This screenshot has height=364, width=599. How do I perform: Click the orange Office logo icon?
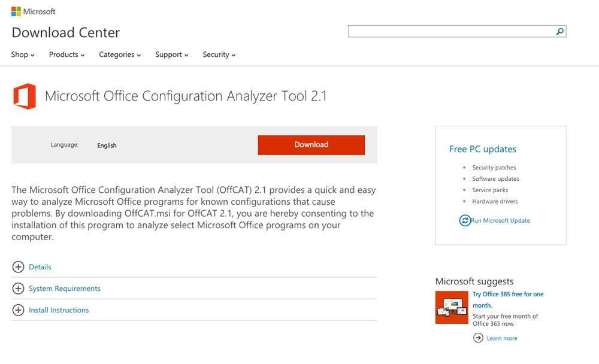[25, 96]
